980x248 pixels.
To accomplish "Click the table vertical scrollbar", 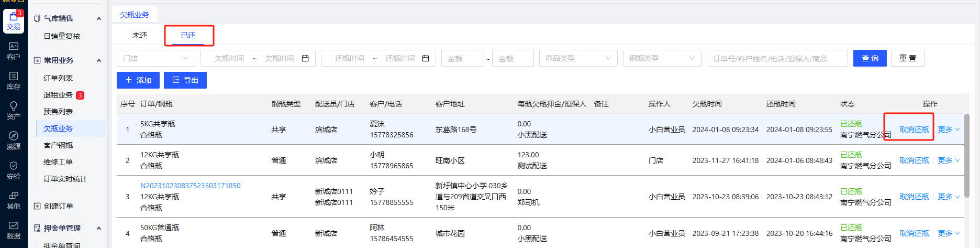I will [x=967, y=155].
